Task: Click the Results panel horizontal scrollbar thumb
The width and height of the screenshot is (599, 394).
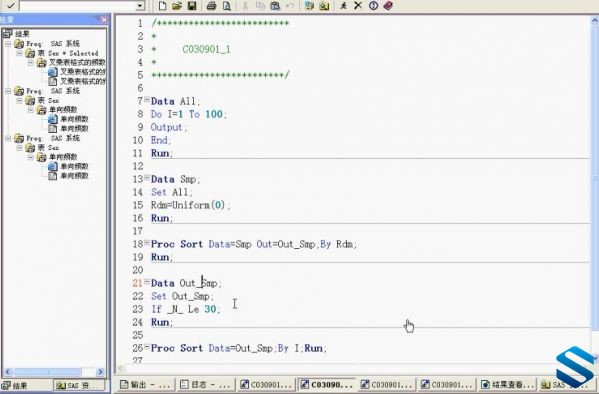Action: 47,372
